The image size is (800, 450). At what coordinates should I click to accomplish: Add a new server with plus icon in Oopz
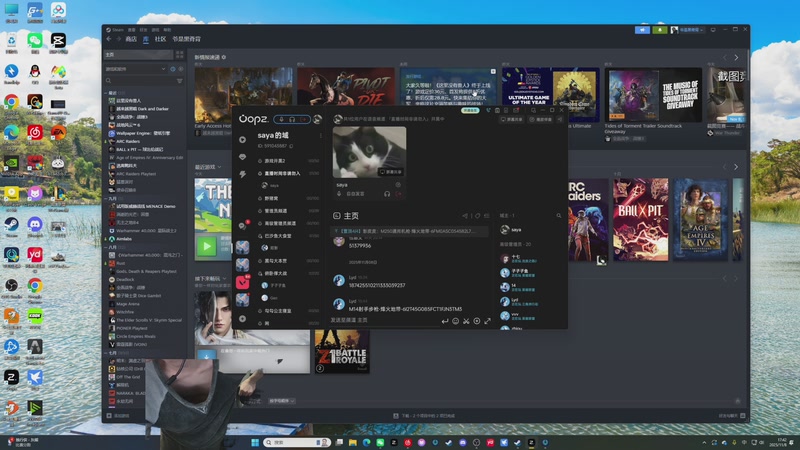tap(242, 319)
